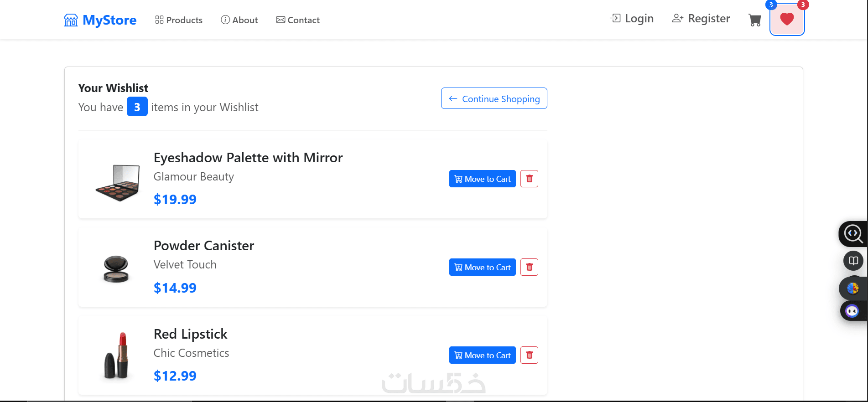Click the MyStore logo

click(x=100, y=20)
